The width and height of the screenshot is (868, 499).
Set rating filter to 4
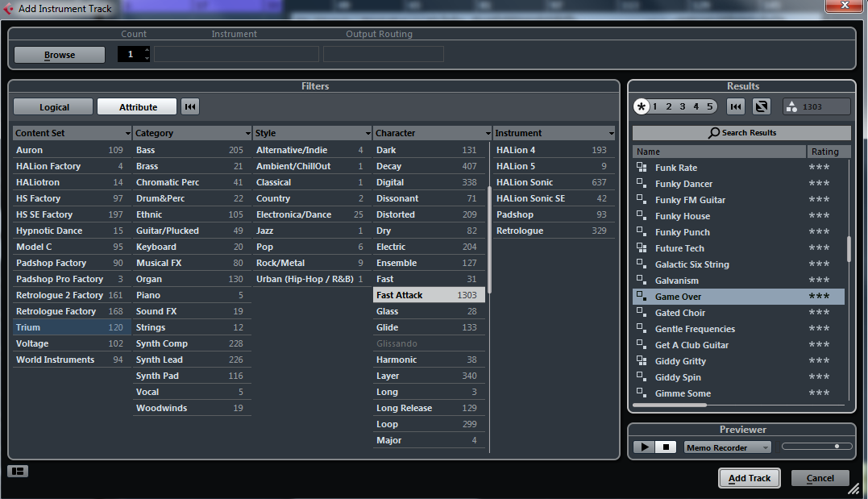coord(696,106)
